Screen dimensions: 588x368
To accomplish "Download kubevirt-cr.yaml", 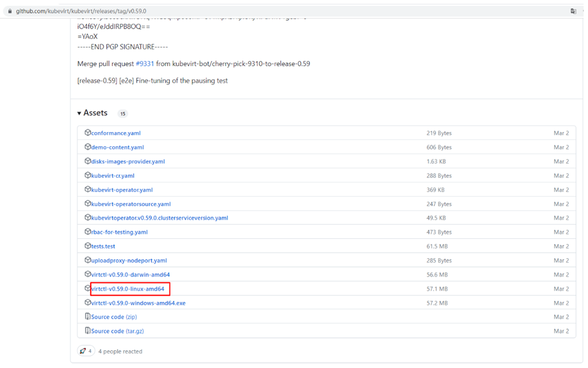I will [x=113, y=176].
